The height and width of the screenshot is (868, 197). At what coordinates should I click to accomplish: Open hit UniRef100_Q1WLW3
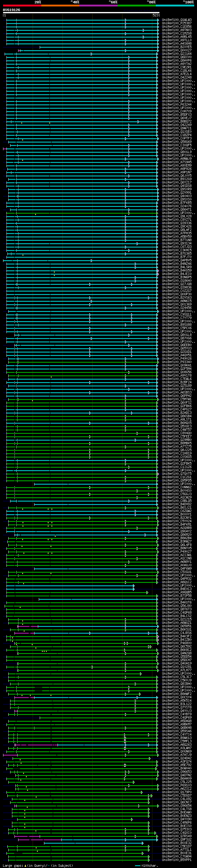tap(177, 20)
